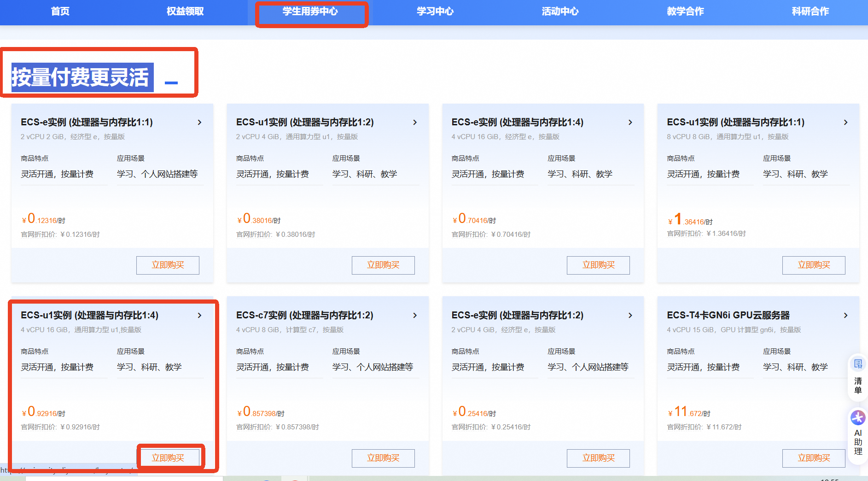This screenshot has width=868, height=481.
Task: Open ECS-c7实例 (处理器与内存比1:2) title
Action: pyautogui.click(x=305, y=316)
